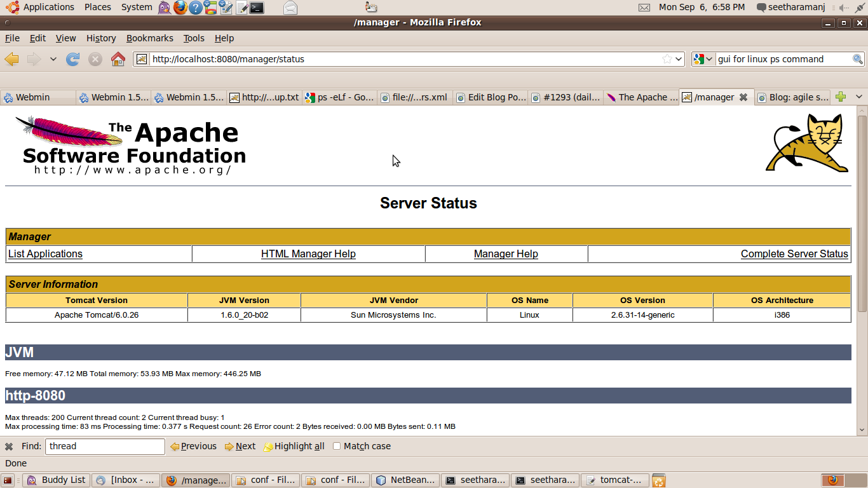
Task: Switch to the 'Edit Blog Po...' tab
Action: [x=491, y=97]
